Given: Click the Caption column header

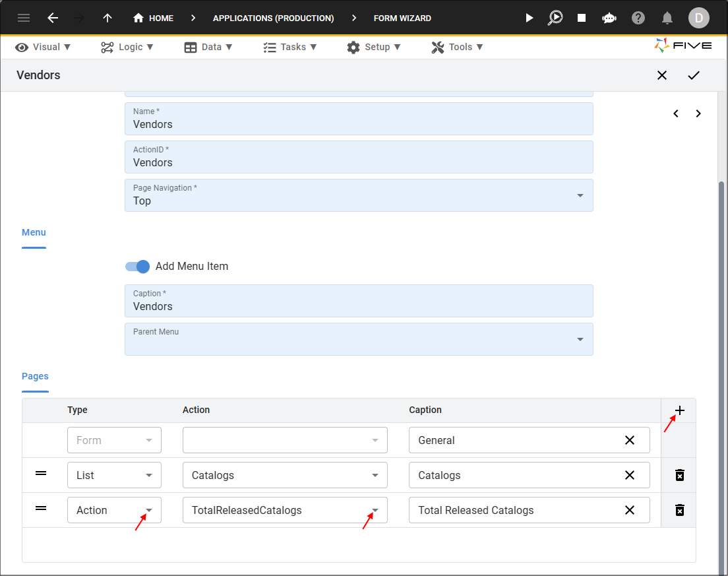Looking at the screenshot, I should (425, 410).
